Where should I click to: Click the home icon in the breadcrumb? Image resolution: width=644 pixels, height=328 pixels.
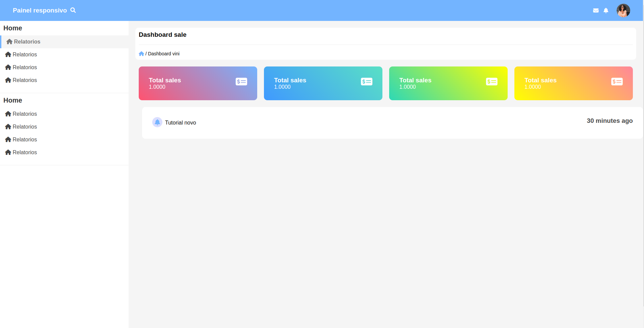[141, 53]
